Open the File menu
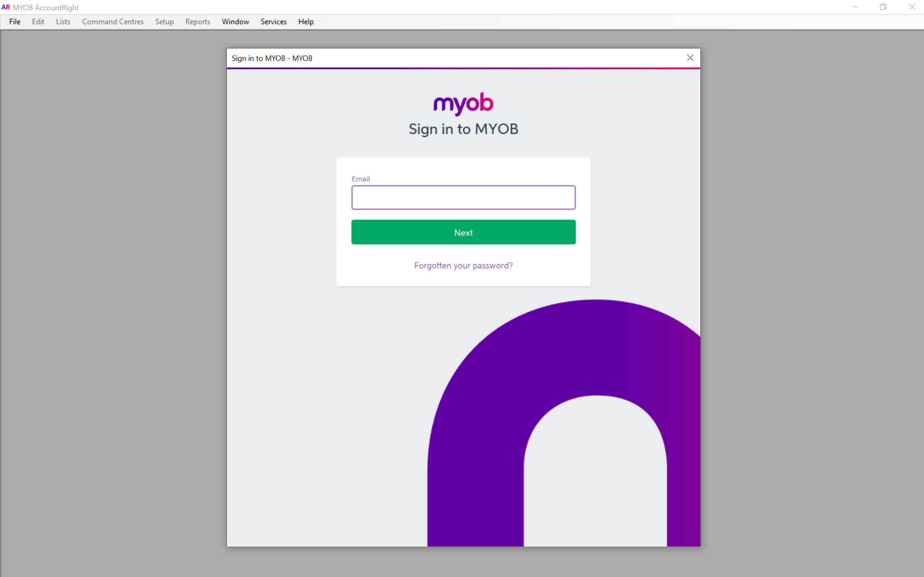The image size is (924, 577). coord(15,22)
